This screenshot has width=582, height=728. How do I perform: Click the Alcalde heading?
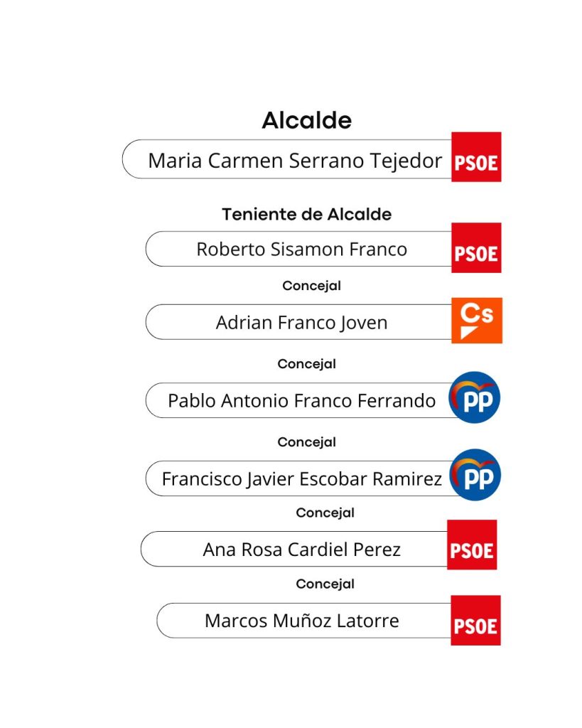[x=306, y=120]
